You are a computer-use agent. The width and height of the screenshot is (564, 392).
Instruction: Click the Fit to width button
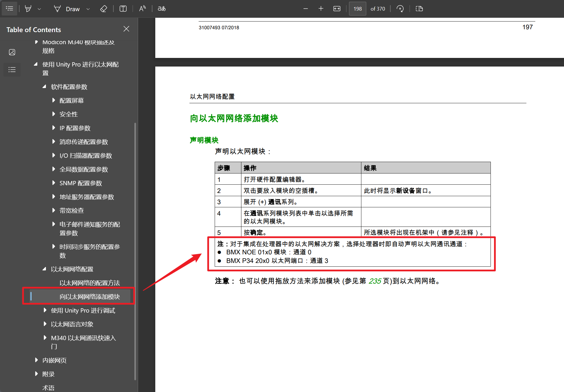[337, 9]
